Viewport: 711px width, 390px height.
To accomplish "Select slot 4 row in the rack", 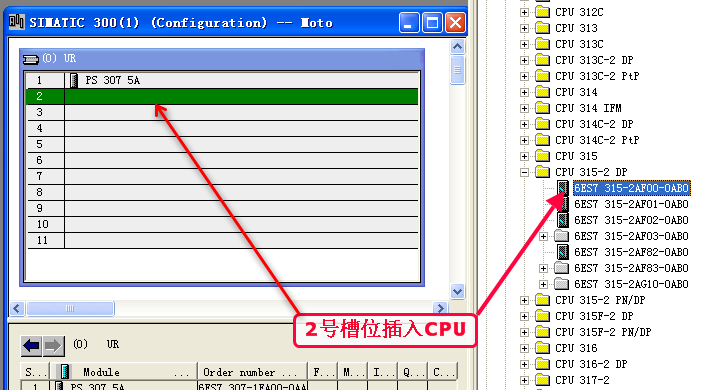I will (222, 128).
